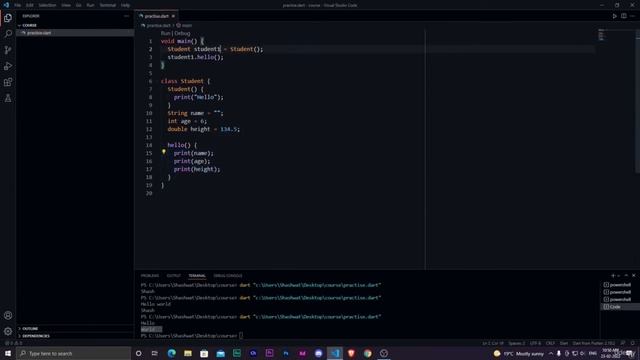Open Microsoft Edge from taskbar
Screen dimensions: 640x360
point(171,353)
